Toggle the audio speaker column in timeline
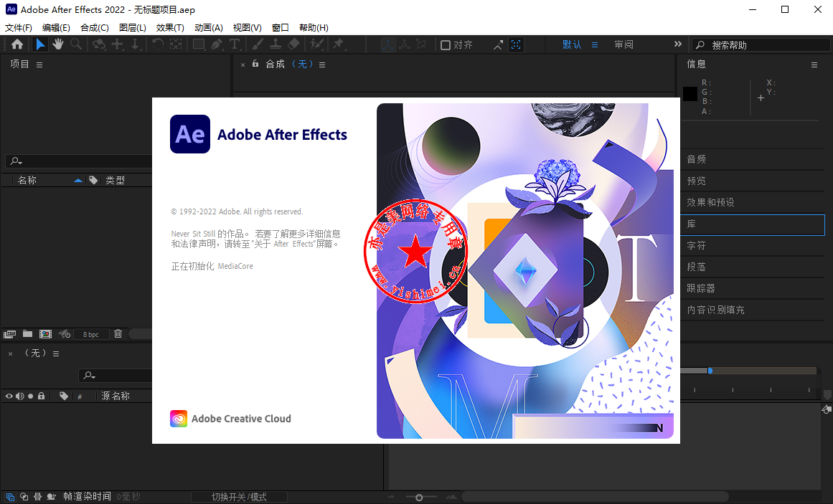The width and height of the screenshot is (833, 504). click(19, 396)
